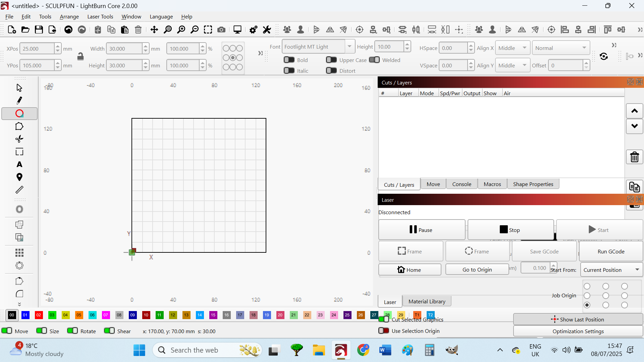644x362 pixels.
Task: Open the Device Settings wrench icon
Action: coord(267,30)
